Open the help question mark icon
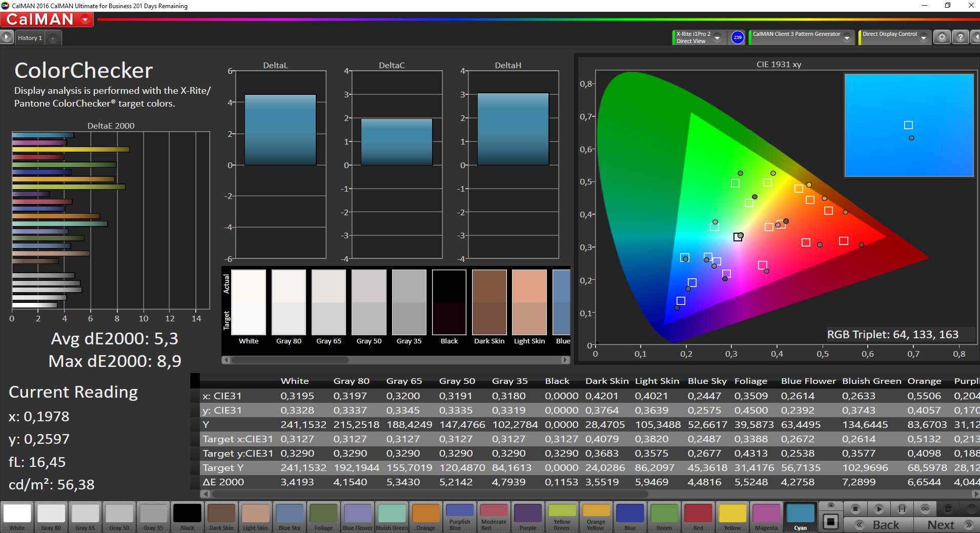The width and height of the screenshot is (980, 533). [960, 37]
